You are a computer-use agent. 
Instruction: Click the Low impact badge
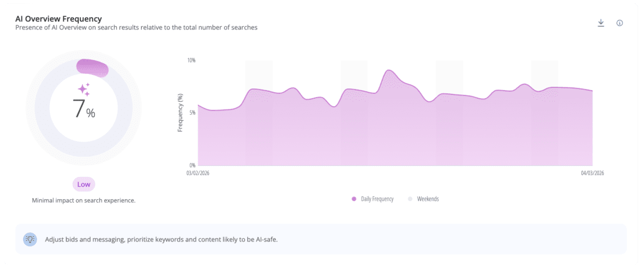(84, 185)
